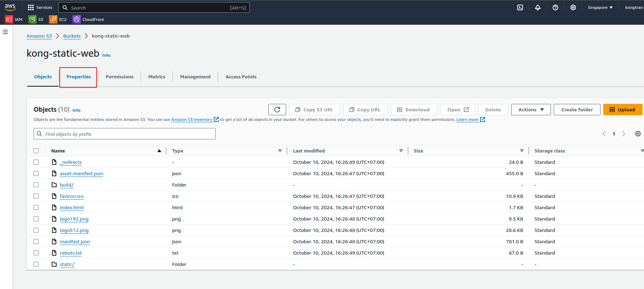This screenshot has width=644, height=289.
Task: Select the asset-manifest.json checkbox
Action: 36,173
